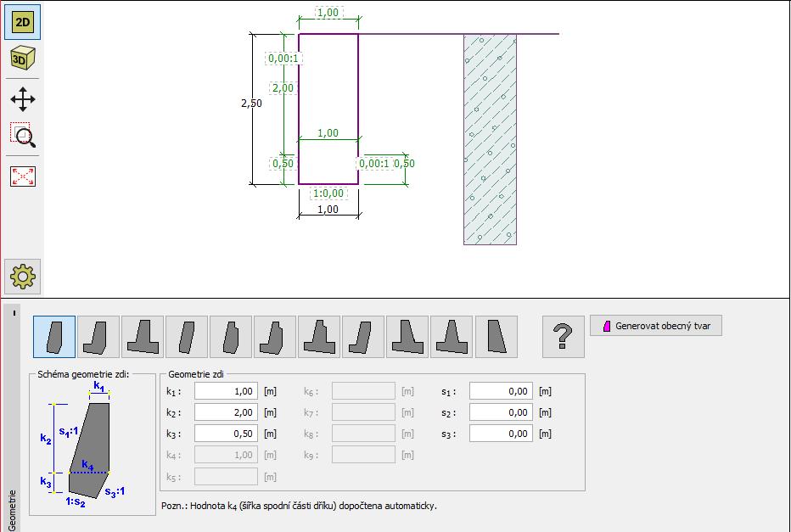Click the 2,00 height dimension label
Viewport: 791px width, 532px height.
click(x=283, y=87)
